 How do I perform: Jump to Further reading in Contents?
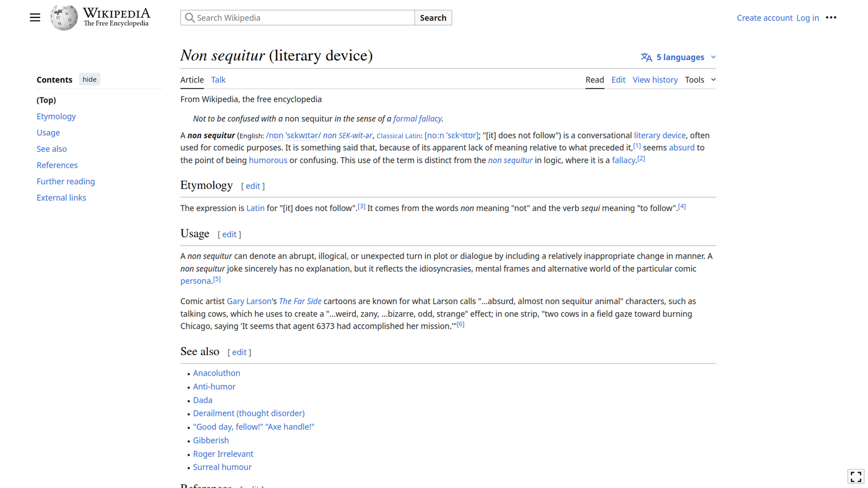coord(66,181)
